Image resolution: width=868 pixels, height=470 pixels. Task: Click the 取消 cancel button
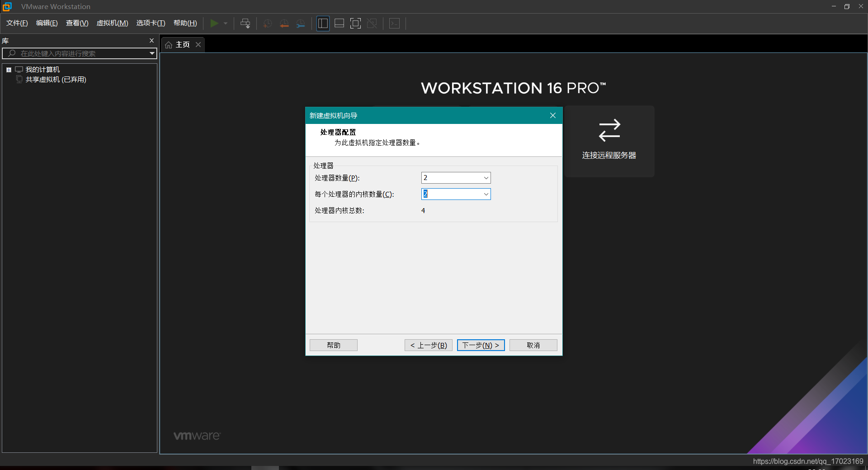point(533,345)
